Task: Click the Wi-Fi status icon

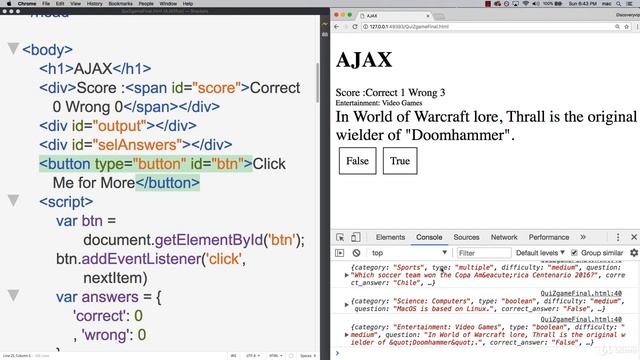Action: point(526,4)
